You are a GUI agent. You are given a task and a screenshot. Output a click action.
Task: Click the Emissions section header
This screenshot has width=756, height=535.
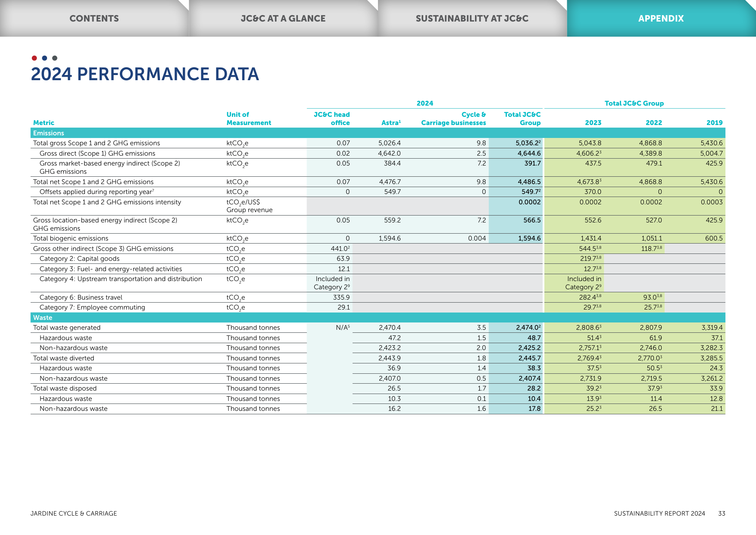(378, 133)
